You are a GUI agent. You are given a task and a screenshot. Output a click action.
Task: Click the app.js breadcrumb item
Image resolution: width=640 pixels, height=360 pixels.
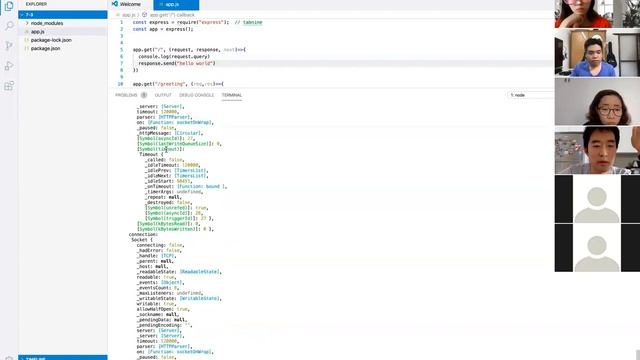129,15
